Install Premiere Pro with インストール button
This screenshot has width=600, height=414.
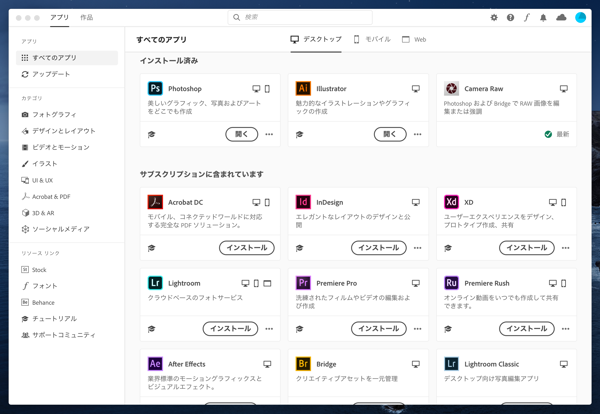[x=379, y=329]
